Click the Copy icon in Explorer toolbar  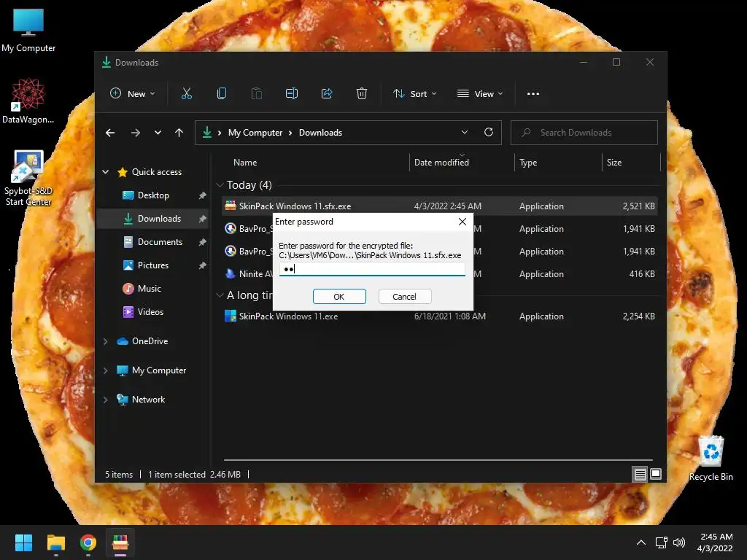coord(222,94)
